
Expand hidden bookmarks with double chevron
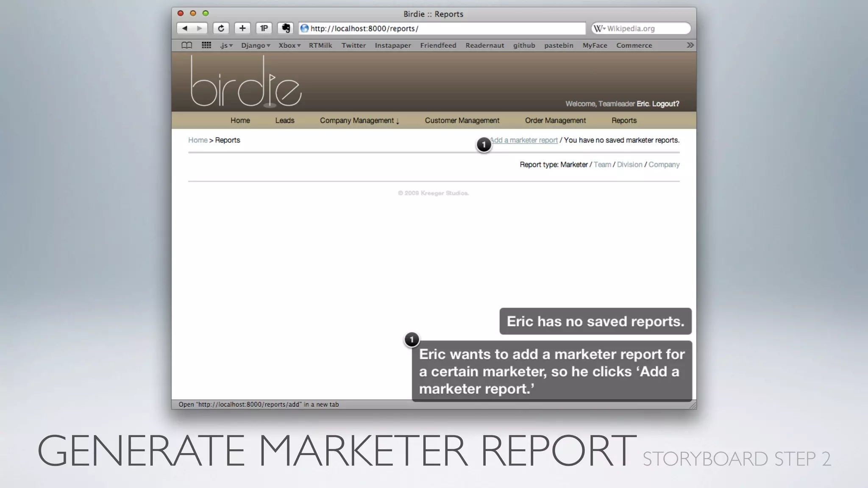690,45
